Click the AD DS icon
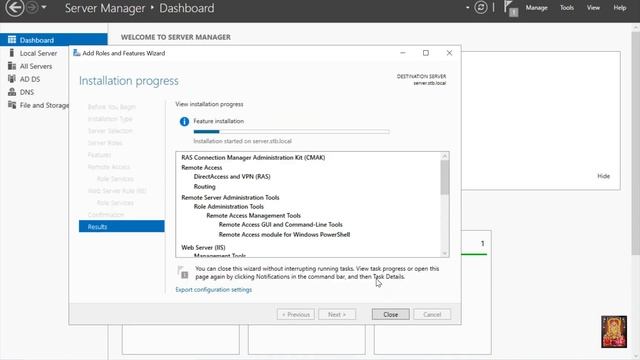 click(12, 79)
